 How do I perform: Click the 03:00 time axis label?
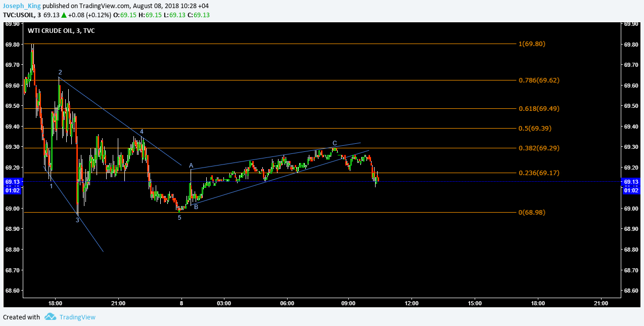[x=224, y=304]
